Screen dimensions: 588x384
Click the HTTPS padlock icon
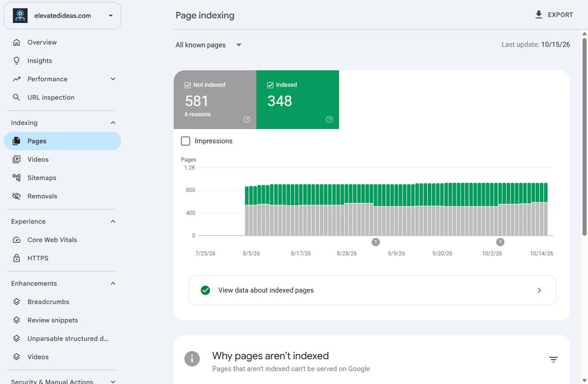point(17,258)
